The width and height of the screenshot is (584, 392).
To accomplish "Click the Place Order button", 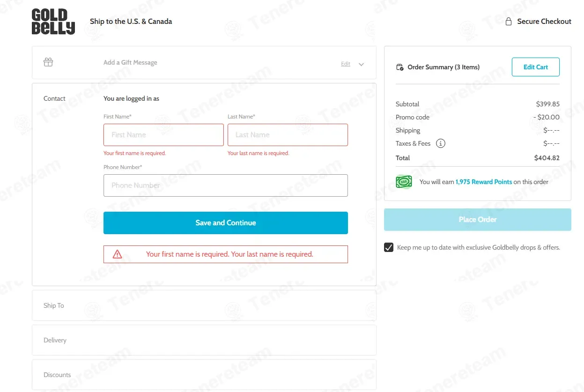I will tap(478, 220).
